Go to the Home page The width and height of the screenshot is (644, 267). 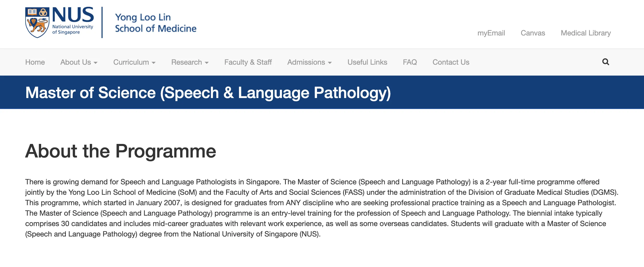click(35, 62)
